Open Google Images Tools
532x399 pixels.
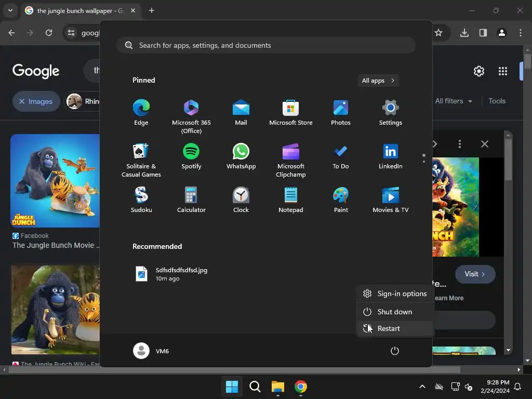point(497,101)
